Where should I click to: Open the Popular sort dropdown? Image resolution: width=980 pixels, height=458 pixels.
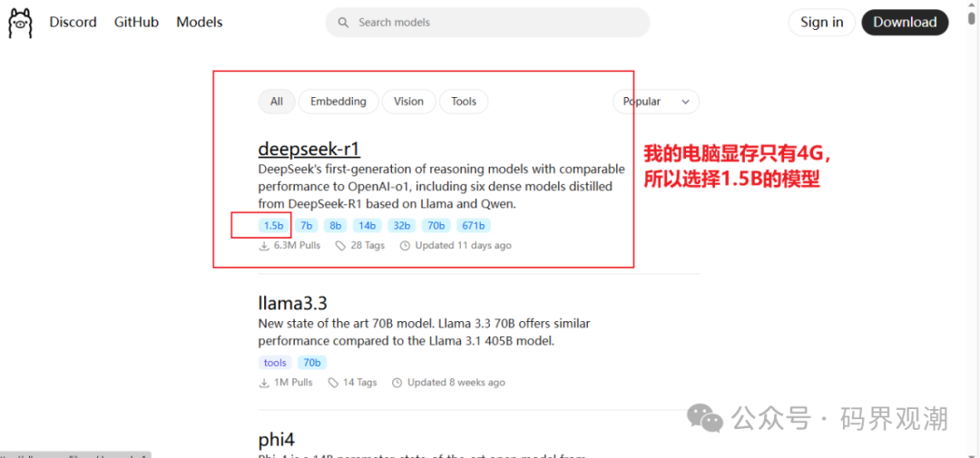(656, 102)
